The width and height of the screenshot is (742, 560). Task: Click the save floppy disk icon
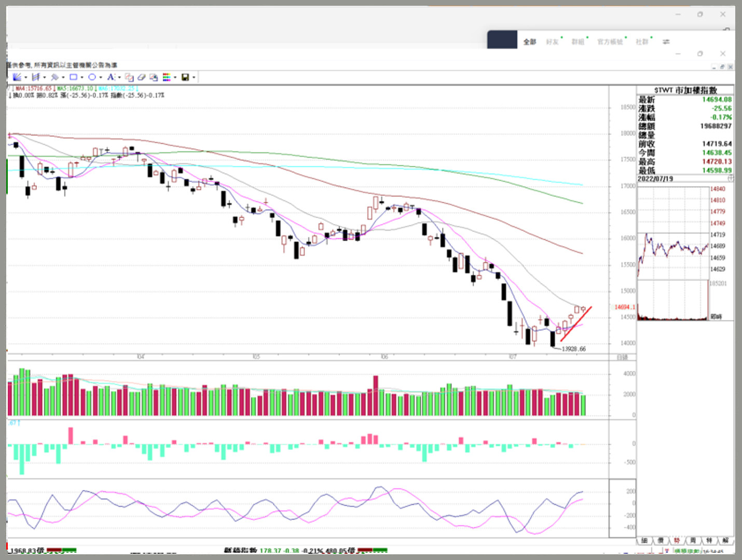tap(185, 77)
